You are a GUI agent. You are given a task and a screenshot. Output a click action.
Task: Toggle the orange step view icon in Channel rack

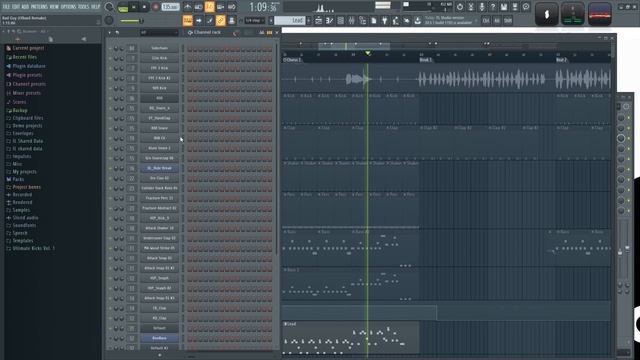coord(269,32)
